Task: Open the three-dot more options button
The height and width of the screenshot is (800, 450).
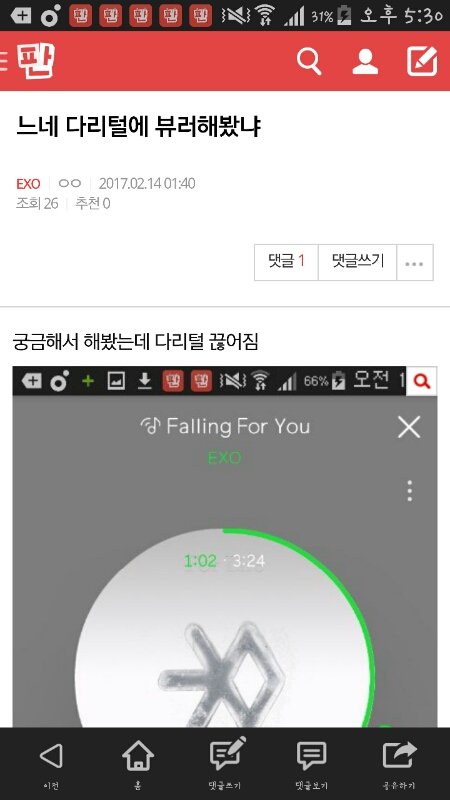Action: (x=414, y=263)
